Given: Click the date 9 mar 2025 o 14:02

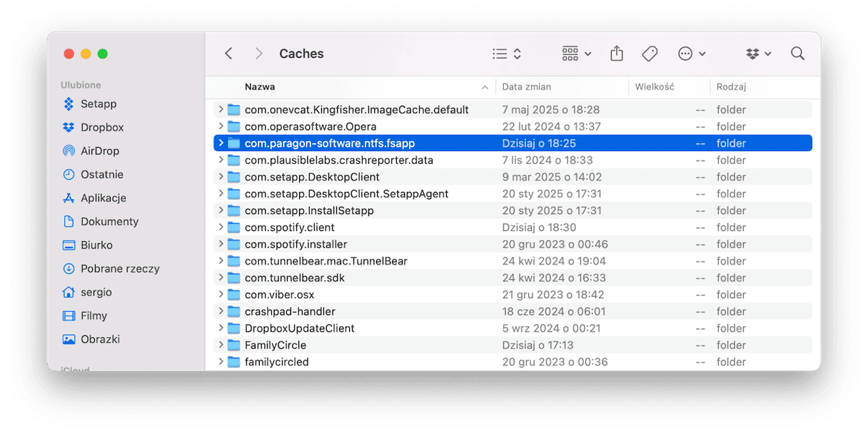Looking at the screenshot, I should point(552,177).
